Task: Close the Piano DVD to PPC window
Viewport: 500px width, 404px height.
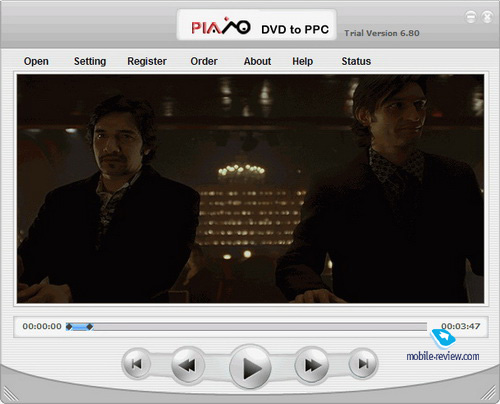Action: [487, 17]
